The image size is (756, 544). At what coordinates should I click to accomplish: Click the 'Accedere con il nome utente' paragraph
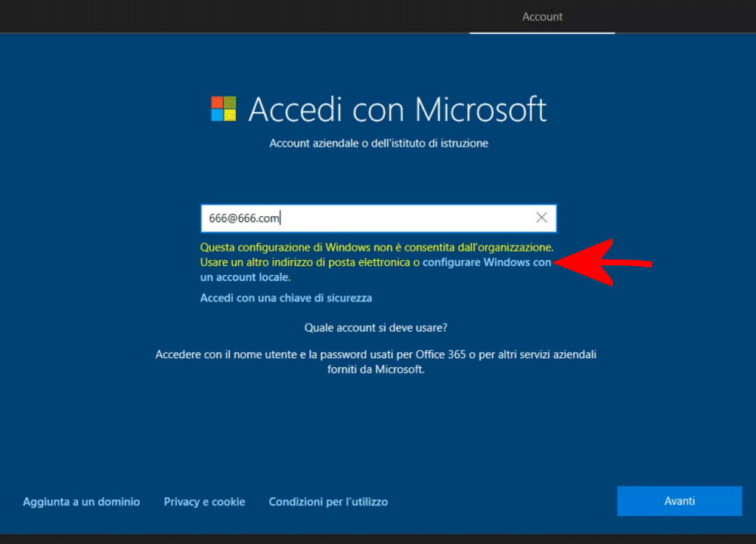(x=376, y=362)
